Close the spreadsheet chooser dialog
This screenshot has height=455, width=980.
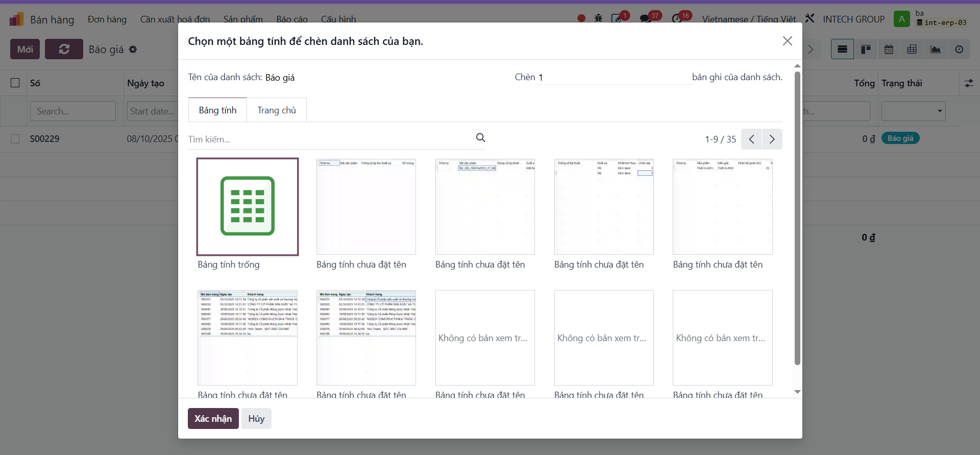point(788,41)
